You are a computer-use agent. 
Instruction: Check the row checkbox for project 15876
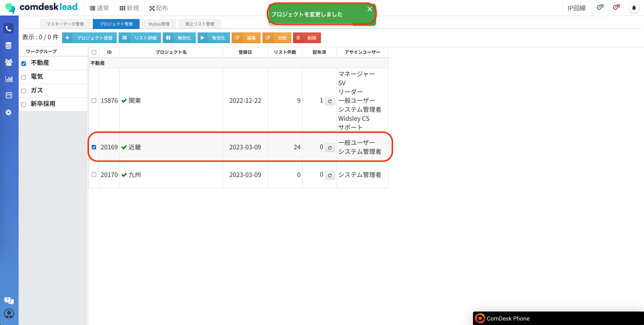pyautogui.click(x=94, y=101)
